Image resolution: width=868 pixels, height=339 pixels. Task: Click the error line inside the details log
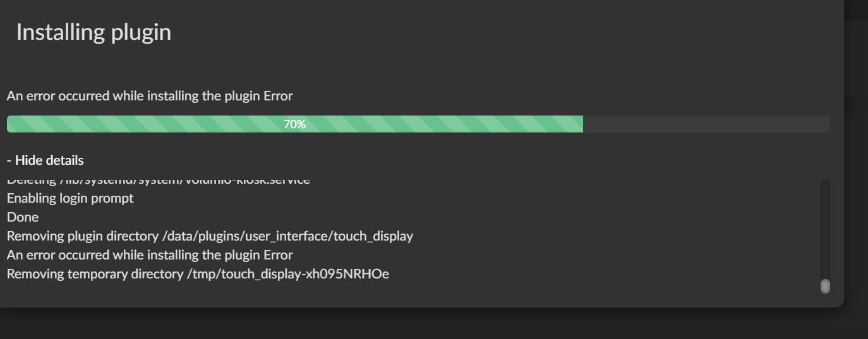tap(150, 255)
